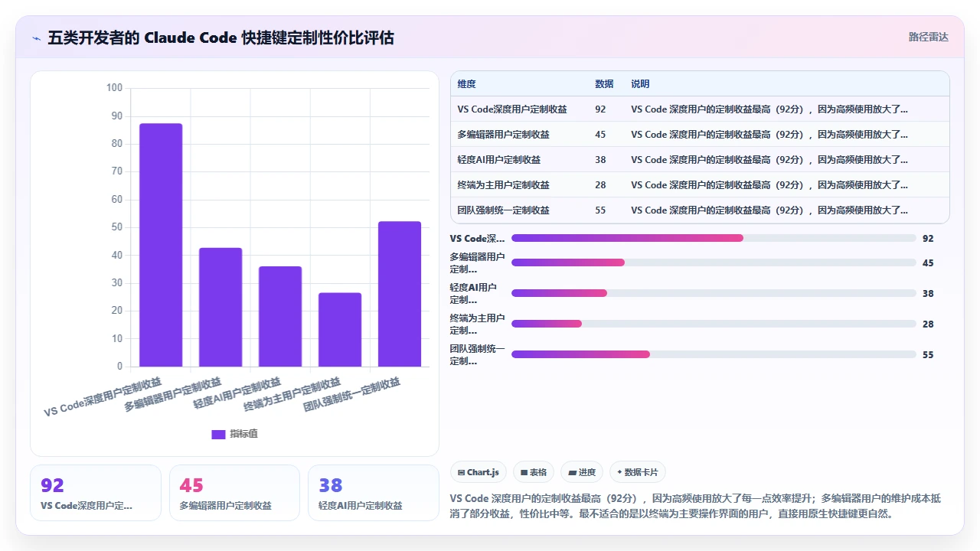Viewport: 980px width, 551px height.
Task: Click the value 55 in the table
Action: click(600, 210)
